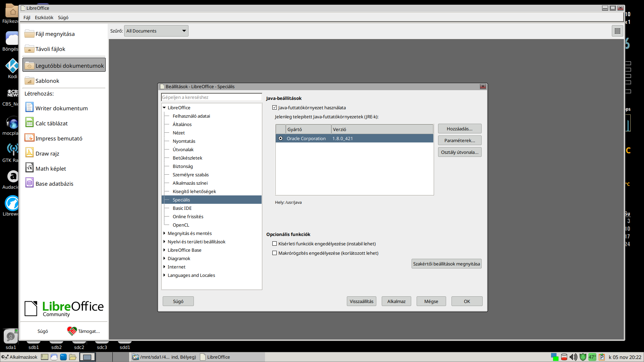Screen dimensions: 644x362
Task: Click the Osztály útvonala... button
Action: click(x=460, y=152)
